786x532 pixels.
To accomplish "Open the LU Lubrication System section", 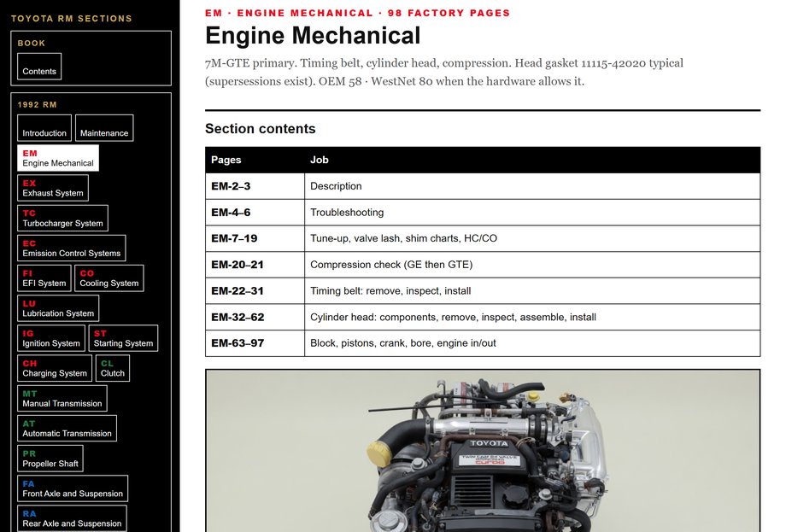I will point(58,308).
